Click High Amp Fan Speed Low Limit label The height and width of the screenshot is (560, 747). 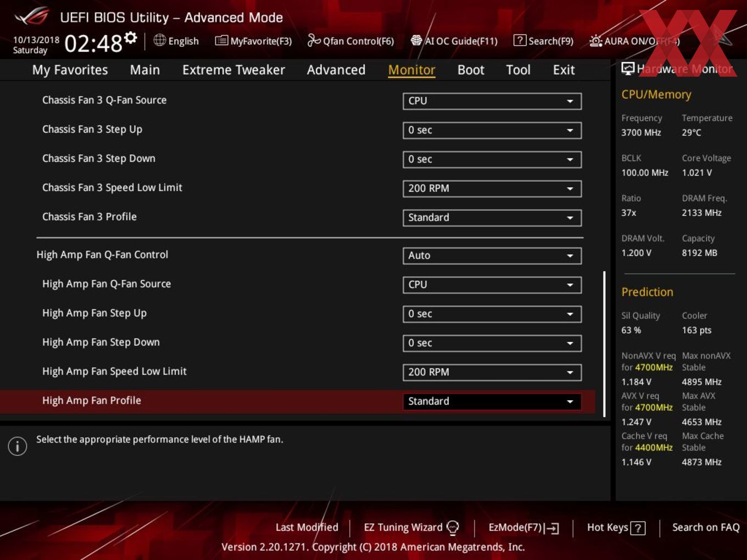pyautogui.click(x=114, y=372)
